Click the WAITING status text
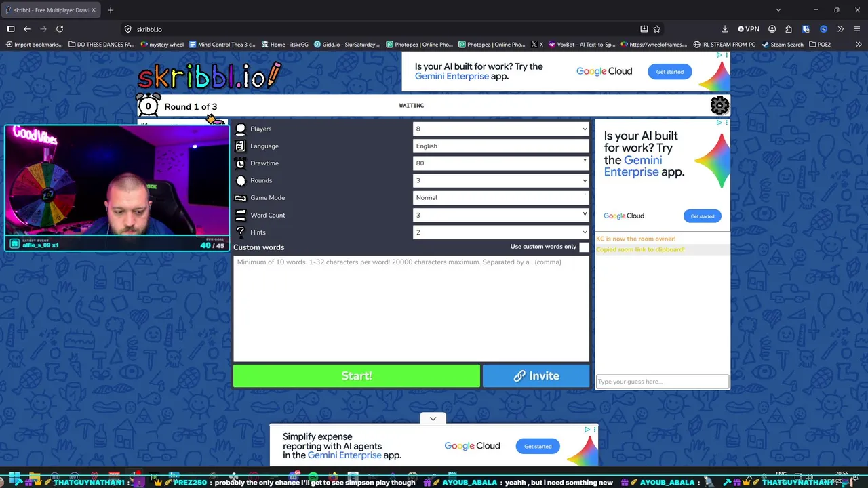Viewport: 868px width, 488px height. coord(412,106)
